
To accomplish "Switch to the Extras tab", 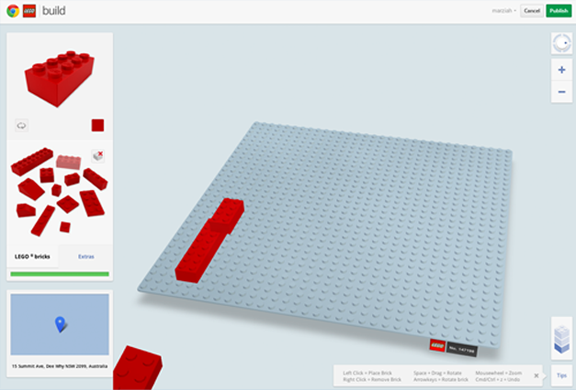I will 86,256.
